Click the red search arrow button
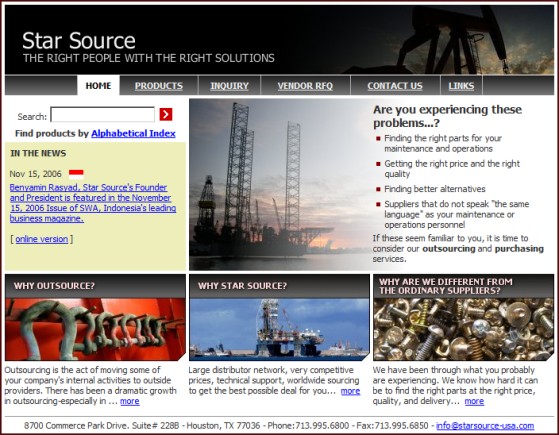 click(166, 114)
